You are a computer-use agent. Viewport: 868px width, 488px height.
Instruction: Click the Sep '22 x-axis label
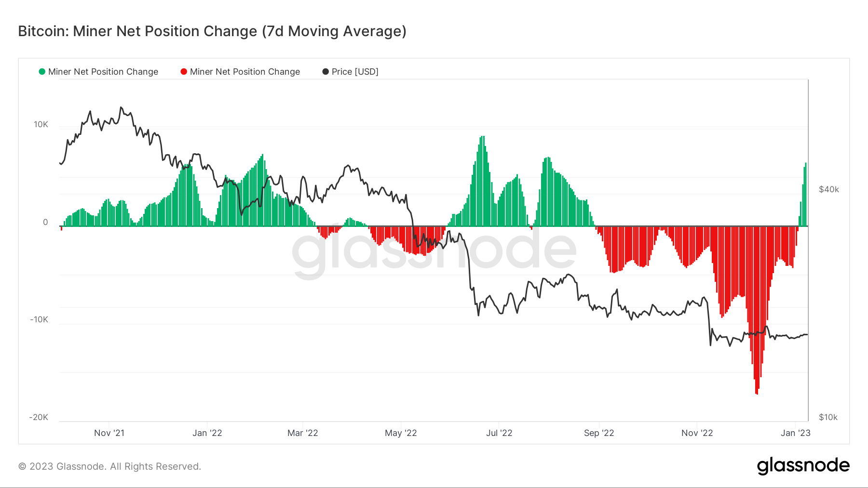tap(599, 433)
